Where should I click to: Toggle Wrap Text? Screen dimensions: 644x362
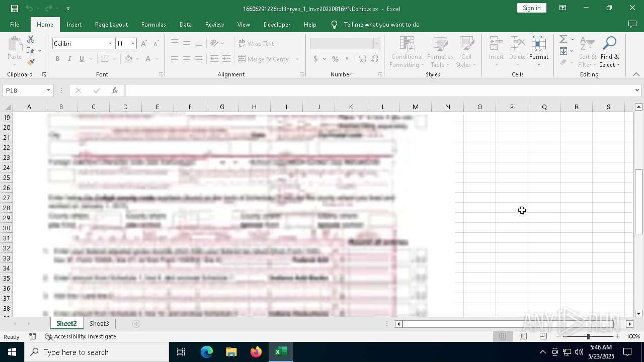256,44
